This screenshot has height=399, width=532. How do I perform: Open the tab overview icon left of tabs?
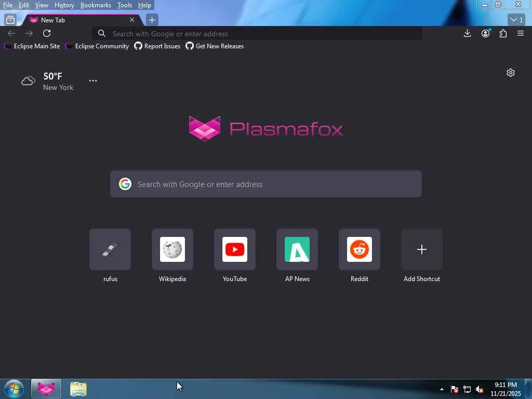pyautogui.click(x=10, y=20)
